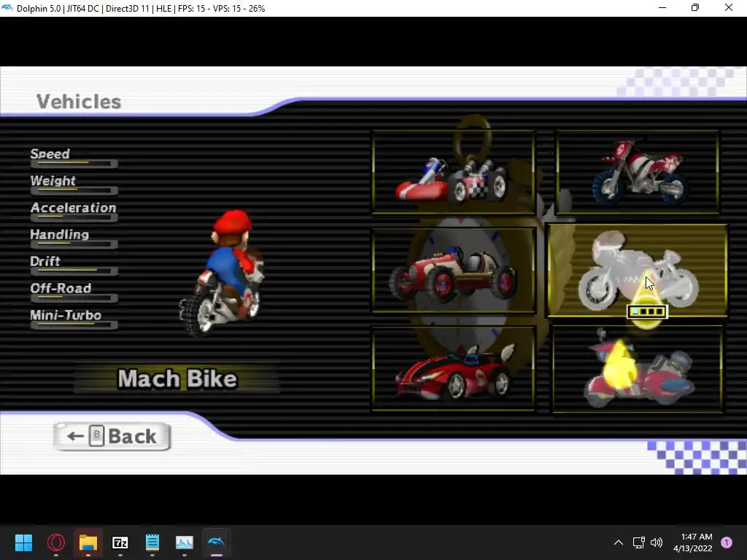Image resolution: width=747 pixels, height=560 pixels.
Task: Open the resource monitor taskbar icon
Action: tap(185, 542)
